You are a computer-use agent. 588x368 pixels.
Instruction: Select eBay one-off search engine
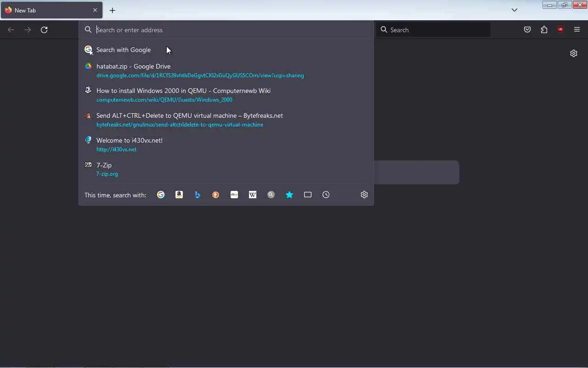tap(234, 195)
